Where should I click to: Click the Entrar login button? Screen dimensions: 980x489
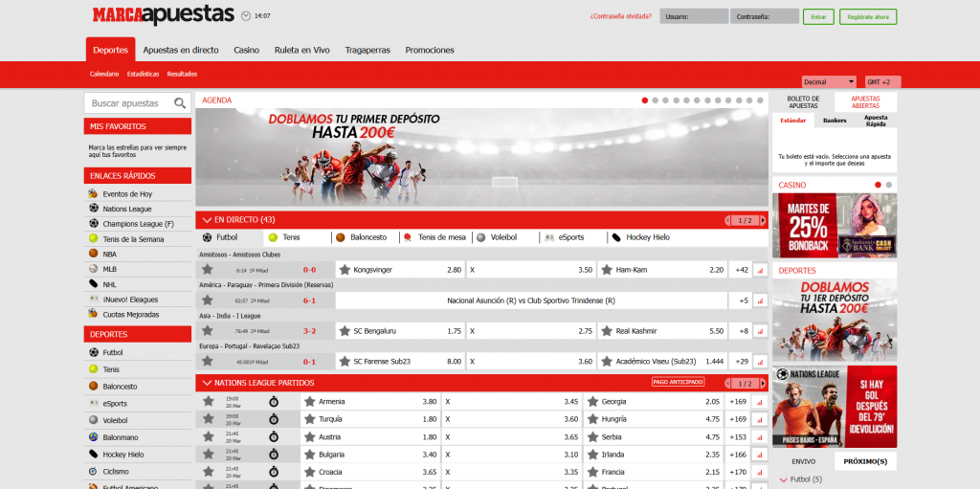click(x=818, y=17)
